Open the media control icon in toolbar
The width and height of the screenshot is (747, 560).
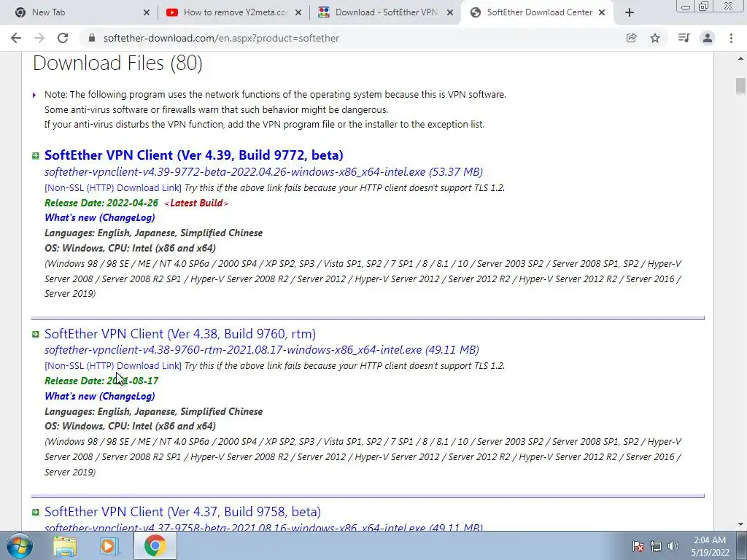pos(684,38)
